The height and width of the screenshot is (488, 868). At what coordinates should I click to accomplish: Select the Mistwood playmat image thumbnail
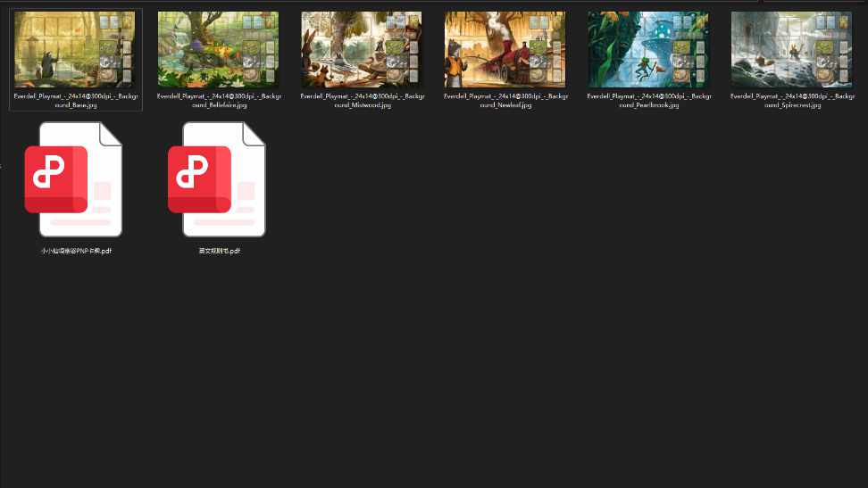click(x=362, y=49)
